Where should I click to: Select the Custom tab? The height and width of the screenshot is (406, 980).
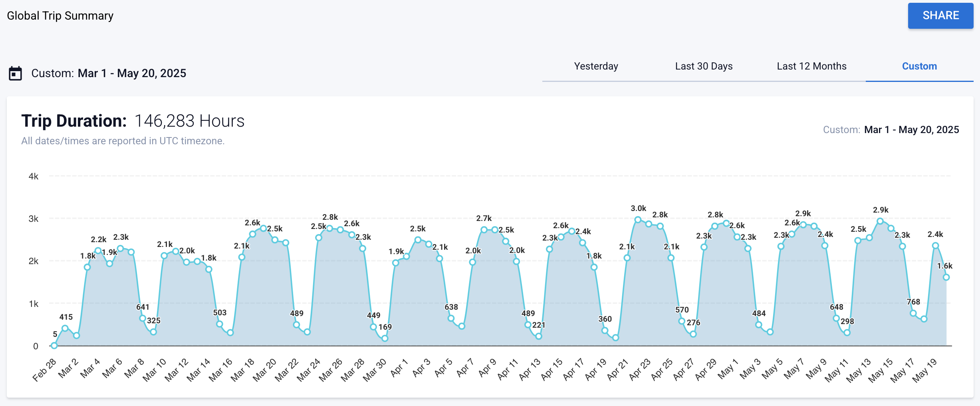click(x=919, y=66)
